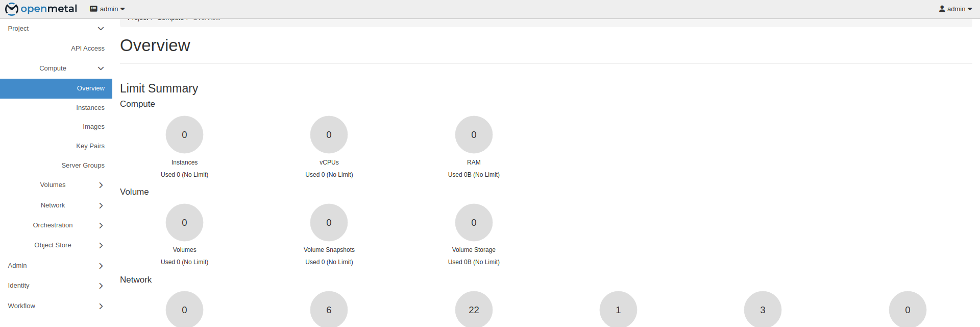Click the Volume Storage usage pie chart
This screenshot has width=980, height=327.
(x=474, y=223)
